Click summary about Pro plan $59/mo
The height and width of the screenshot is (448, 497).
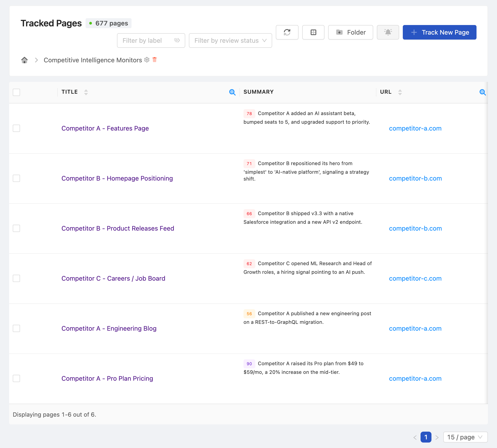(303, 368)
